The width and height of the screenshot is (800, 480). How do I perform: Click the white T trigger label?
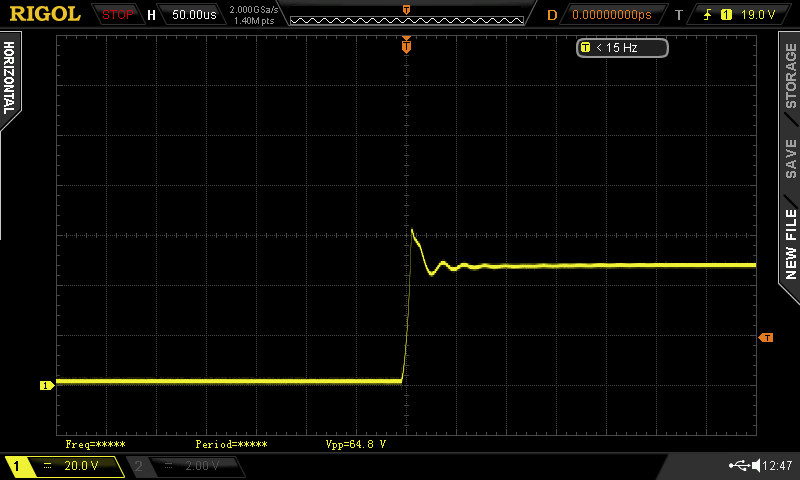pyautogui.click(x=679, y=15)
